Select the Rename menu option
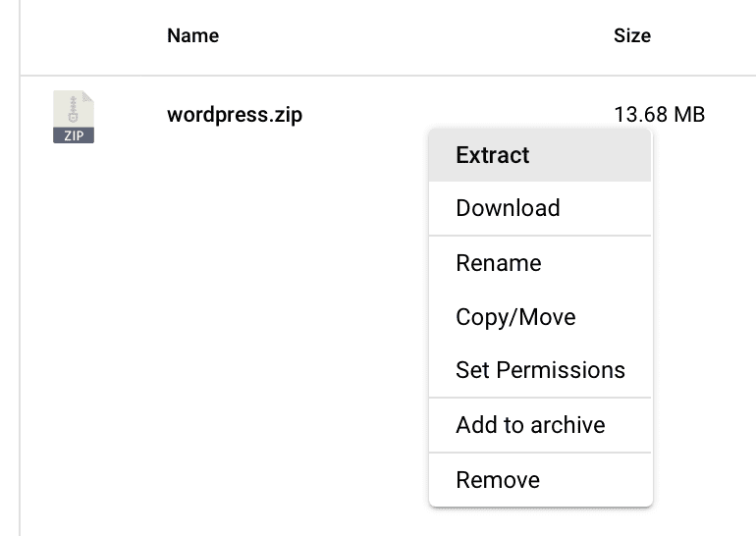This screenshot has width=756, height=536. point(540,263)
